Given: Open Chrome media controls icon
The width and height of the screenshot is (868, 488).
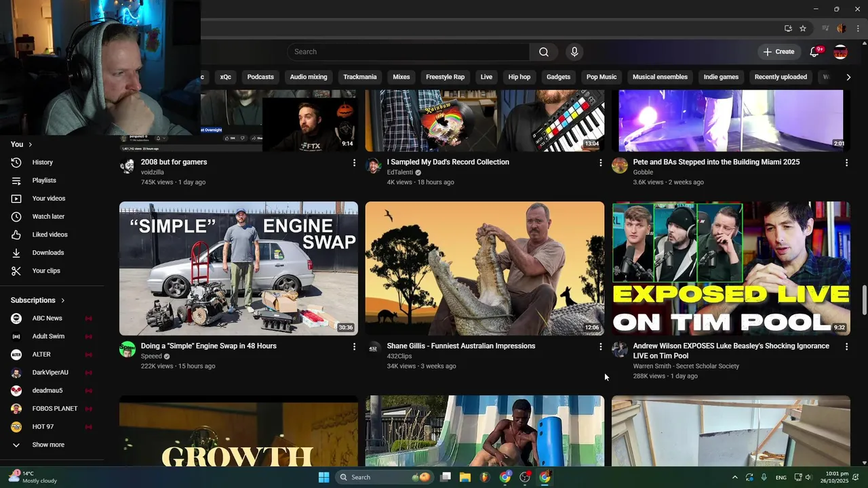Looking at the screenshot, I should point(825,28).
